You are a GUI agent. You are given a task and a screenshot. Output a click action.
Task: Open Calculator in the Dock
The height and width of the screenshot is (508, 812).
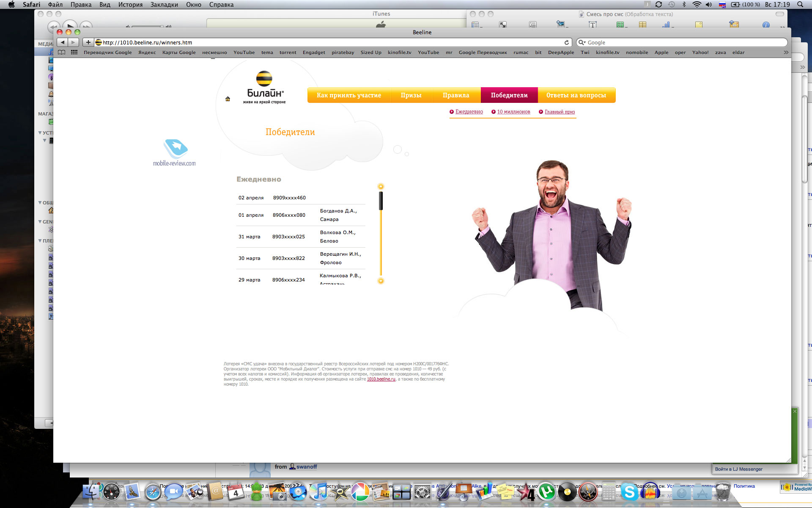point(609,492)
